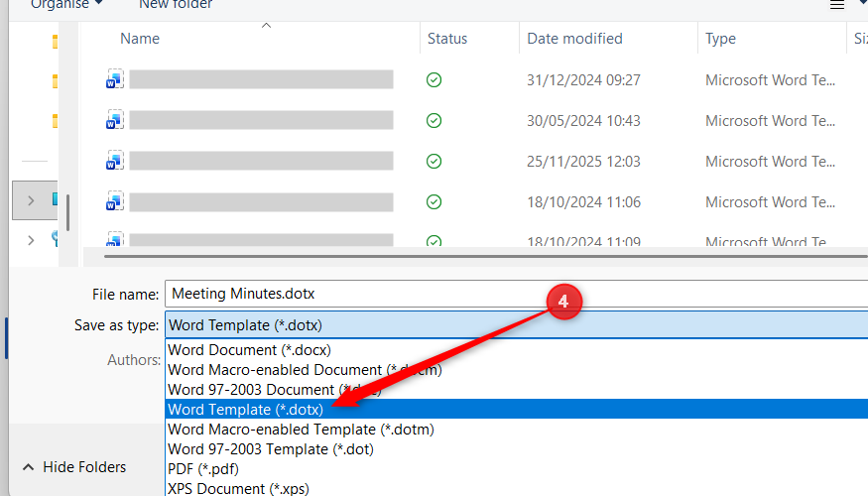The height and width of the screenshot is (496, 868).
Task: Choose PDF (*.pdf) type
Action: (x=517, y=469)
